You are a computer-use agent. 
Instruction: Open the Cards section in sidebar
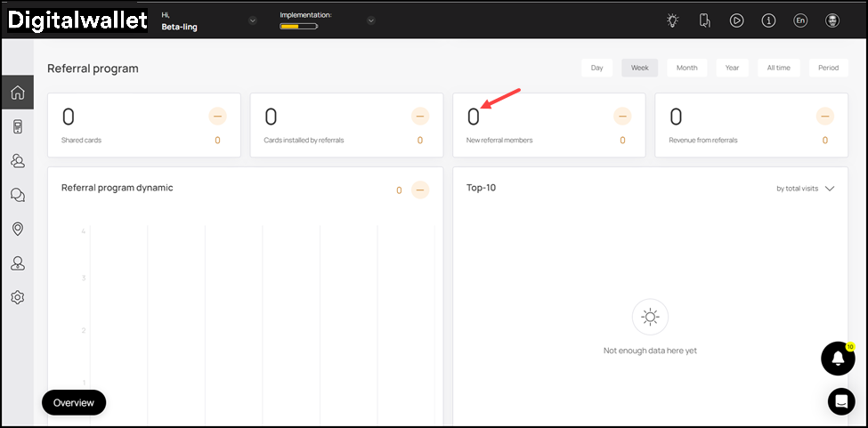(x=17, y=127)
